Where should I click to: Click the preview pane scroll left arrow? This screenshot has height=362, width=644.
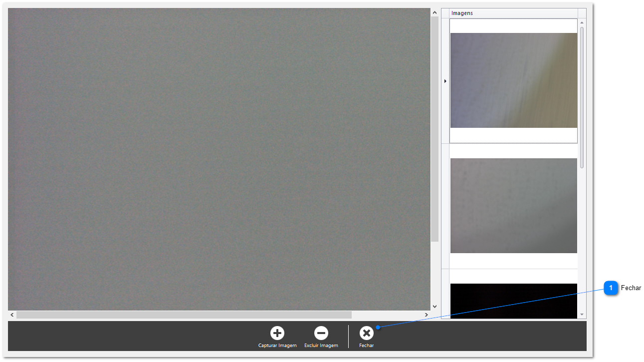coord(12,315)
